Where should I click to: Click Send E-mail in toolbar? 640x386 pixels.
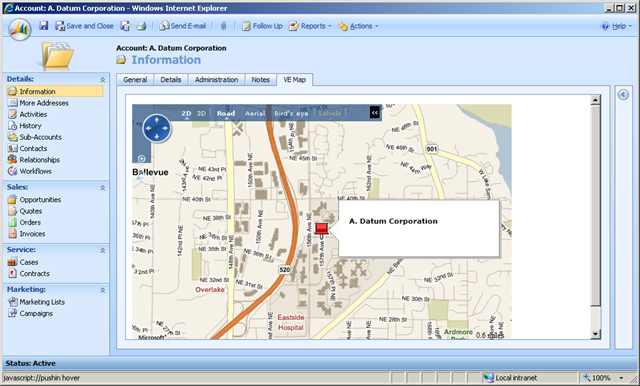point(183,26)
